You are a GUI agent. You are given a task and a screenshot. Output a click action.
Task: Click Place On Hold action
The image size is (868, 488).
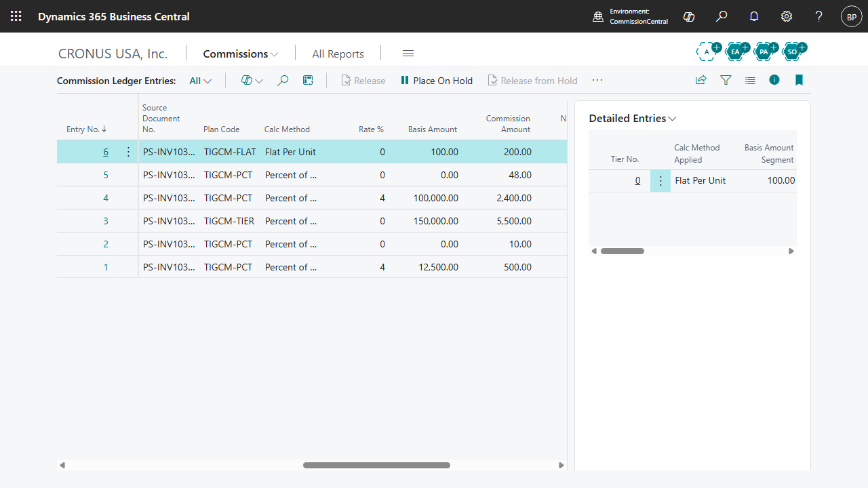click(436, 81)
